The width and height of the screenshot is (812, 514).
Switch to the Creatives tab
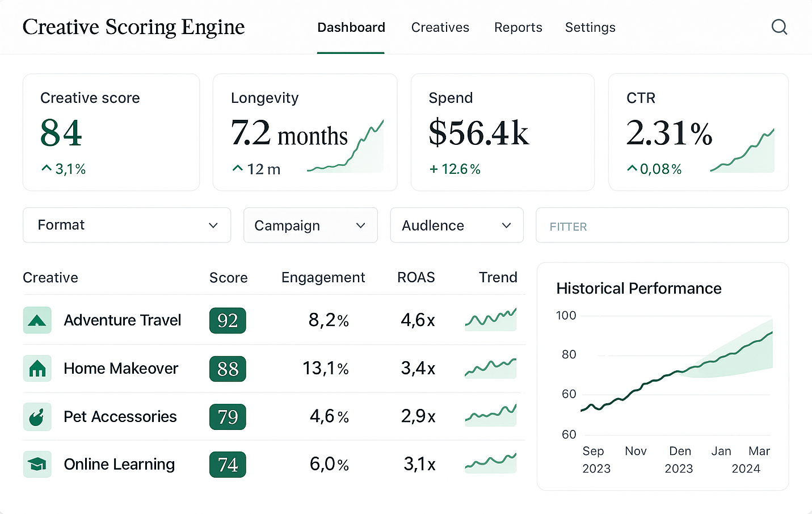(x=440, y=27)
